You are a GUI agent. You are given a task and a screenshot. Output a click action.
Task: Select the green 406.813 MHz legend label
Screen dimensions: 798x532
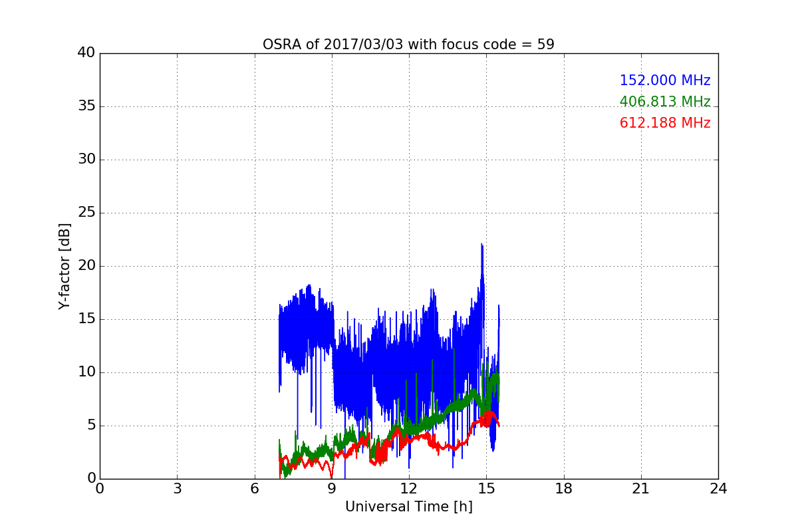[665, 102]
